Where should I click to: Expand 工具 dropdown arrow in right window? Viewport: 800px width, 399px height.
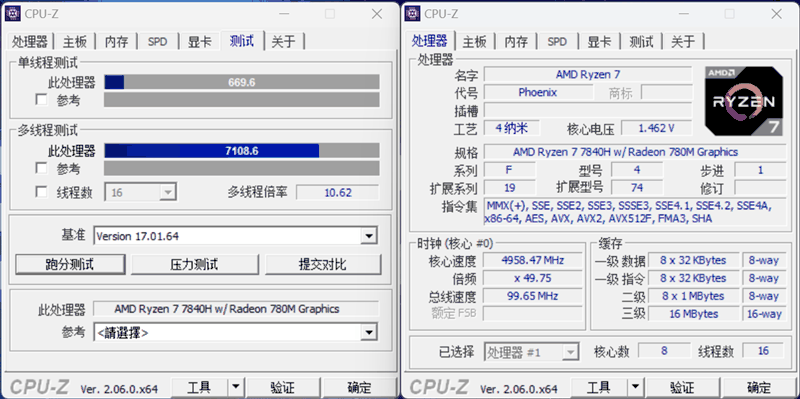(x=635, y=387)
